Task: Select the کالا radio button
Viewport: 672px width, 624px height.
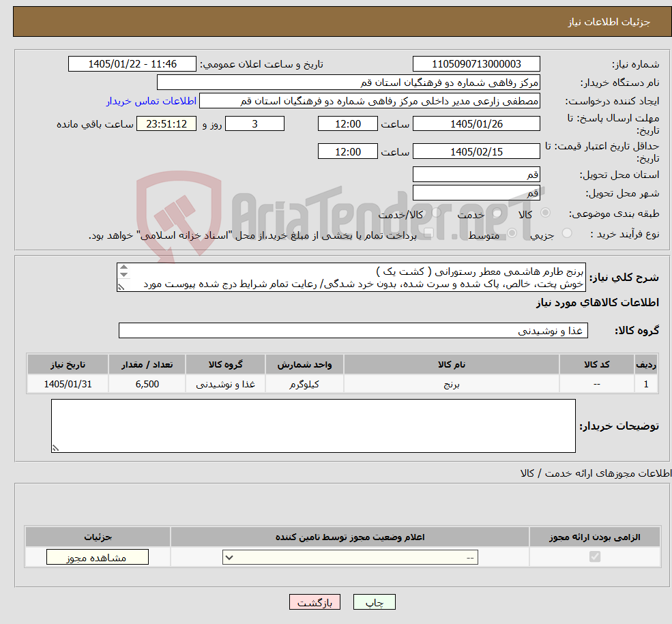Action: tap(546, 213)
